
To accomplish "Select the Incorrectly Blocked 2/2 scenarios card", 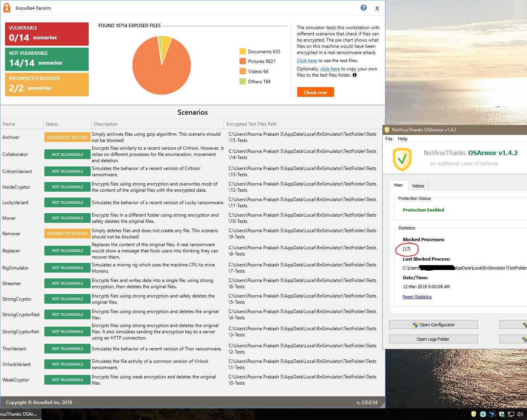I will (x=47, y=84).
